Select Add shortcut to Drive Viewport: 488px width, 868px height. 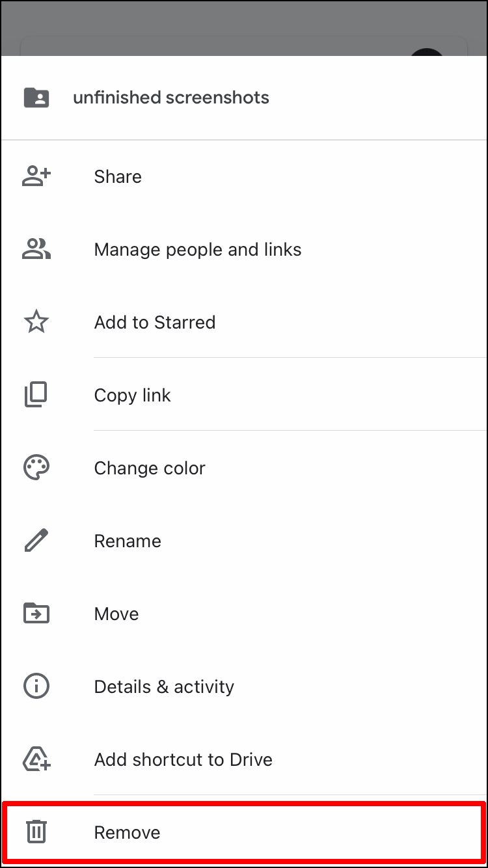[x=183, y=759]
